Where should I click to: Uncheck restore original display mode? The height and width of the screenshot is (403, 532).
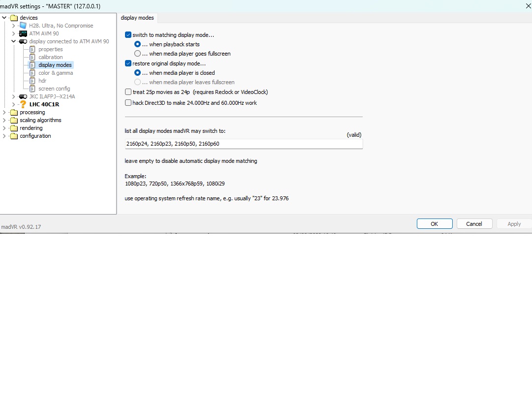[x=128, y=63]
